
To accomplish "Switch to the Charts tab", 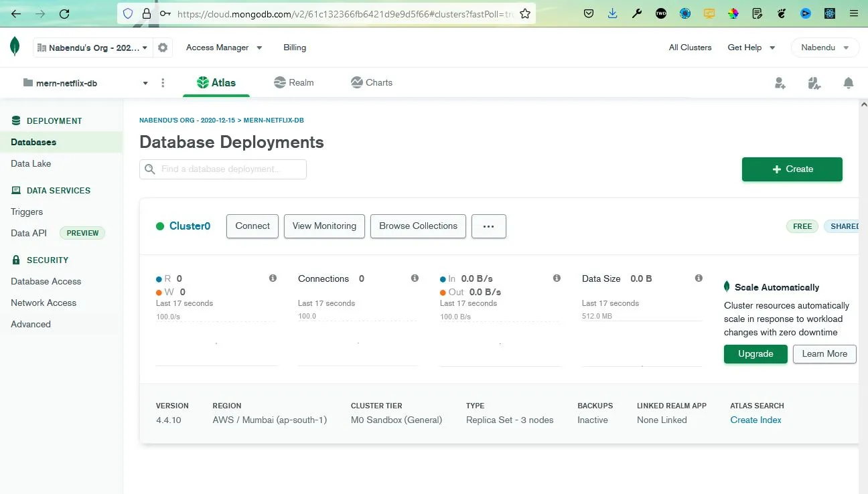I will coord(372,82).
